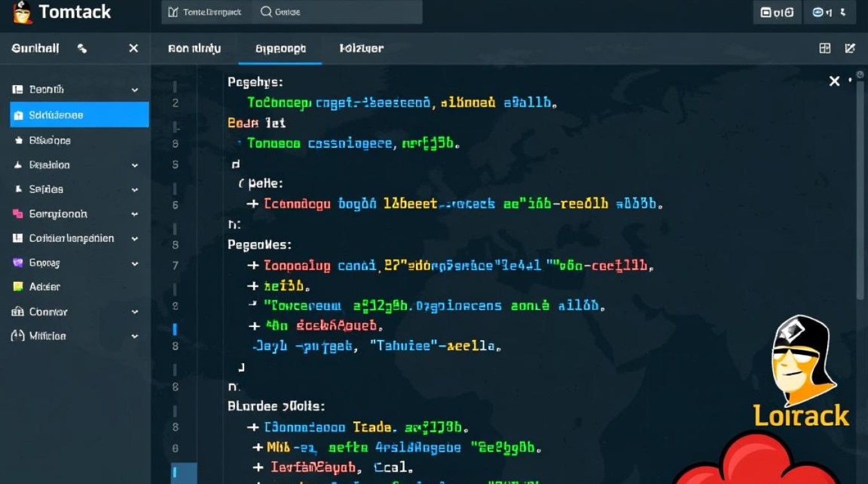
Task: Expand the chevron beside the pink-icon item
Action: (x=135, y=214)
